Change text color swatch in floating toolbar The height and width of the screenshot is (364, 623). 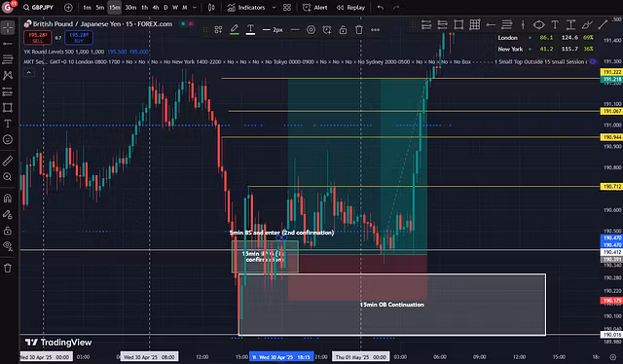tap(250, 30)
